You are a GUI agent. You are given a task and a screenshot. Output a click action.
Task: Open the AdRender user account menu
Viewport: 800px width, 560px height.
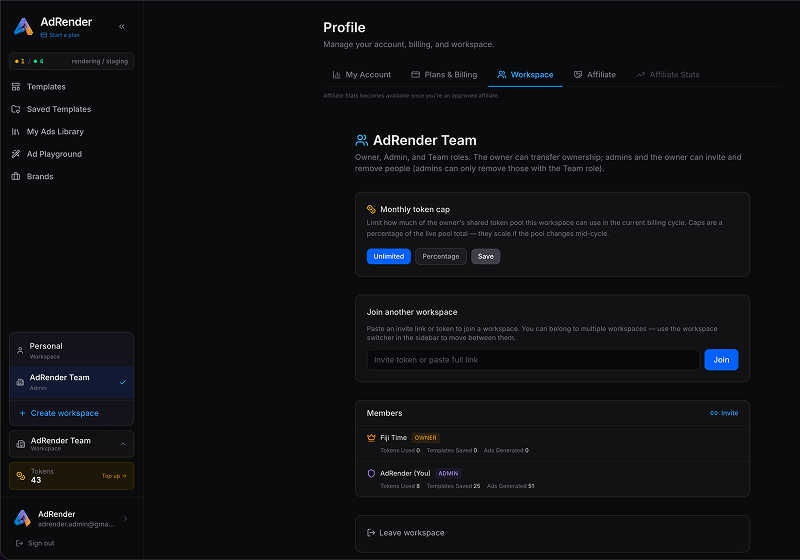pyautogui.click(x=71, y=519)
